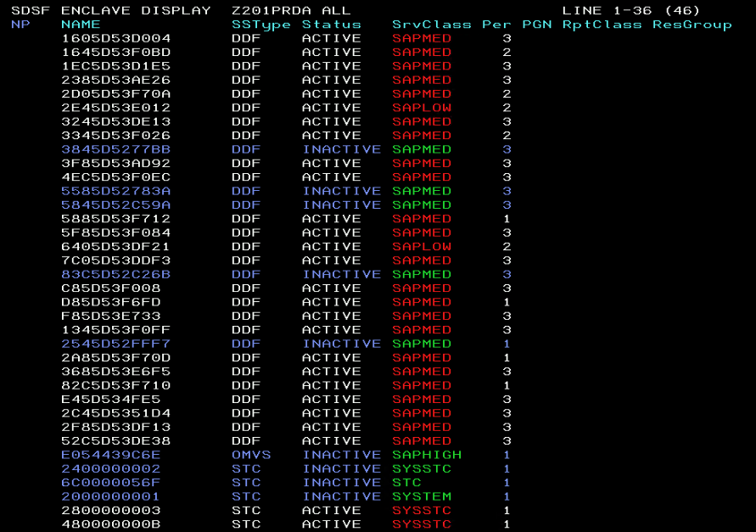Click the OMVS subsystem type
The height and width of the screenshot is (532, 756).
click(x=251, y=455)
